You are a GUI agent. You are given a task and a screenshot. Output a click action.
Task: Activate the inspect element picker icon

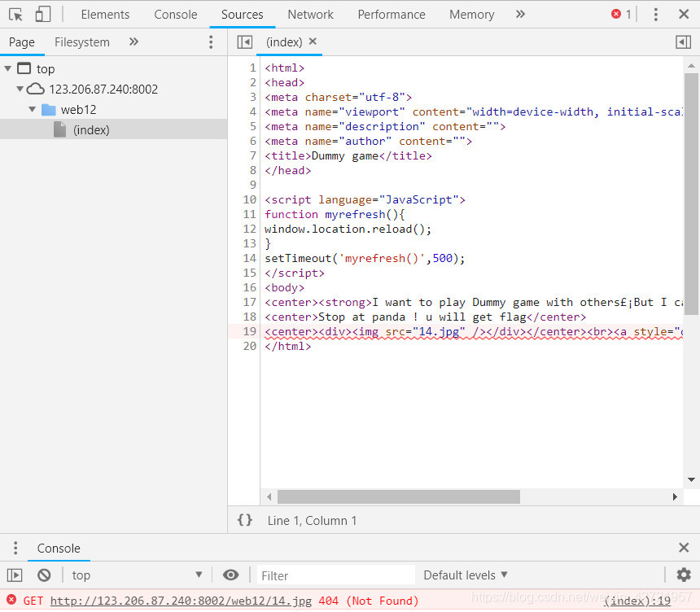pos(16,15)
